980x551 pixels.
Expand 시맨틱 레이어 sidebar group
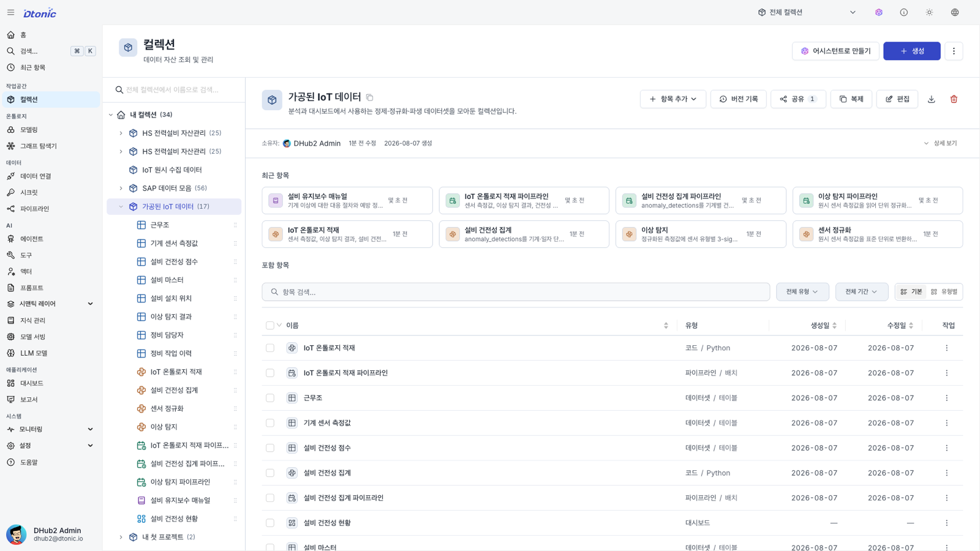[x=50, y=304]
